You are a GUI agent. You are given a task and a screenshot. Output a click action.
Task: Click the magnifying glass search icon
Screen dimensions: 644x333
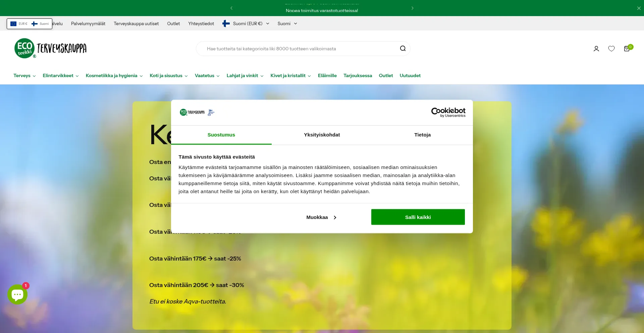coord(403,49)
